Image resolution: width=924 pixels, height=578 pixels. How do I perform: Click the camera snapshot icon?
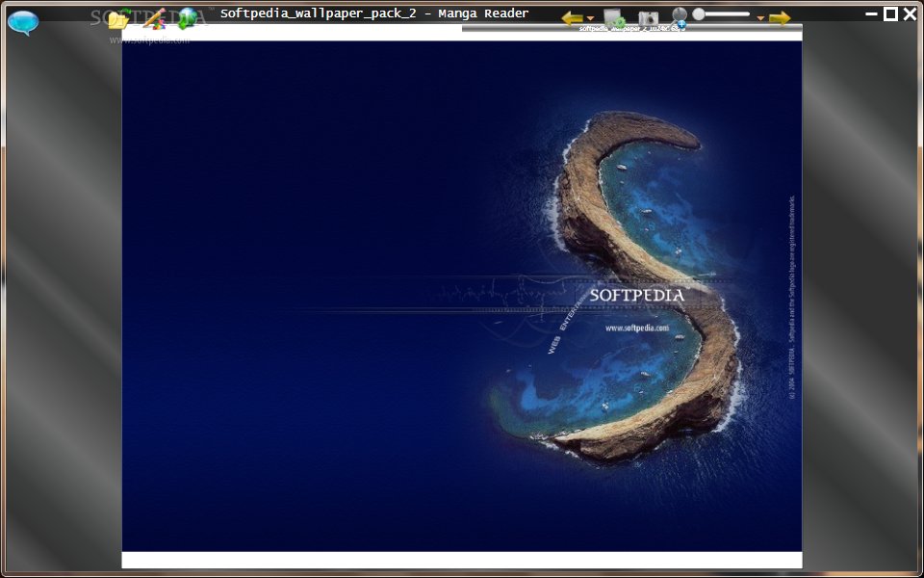[648, 18]
